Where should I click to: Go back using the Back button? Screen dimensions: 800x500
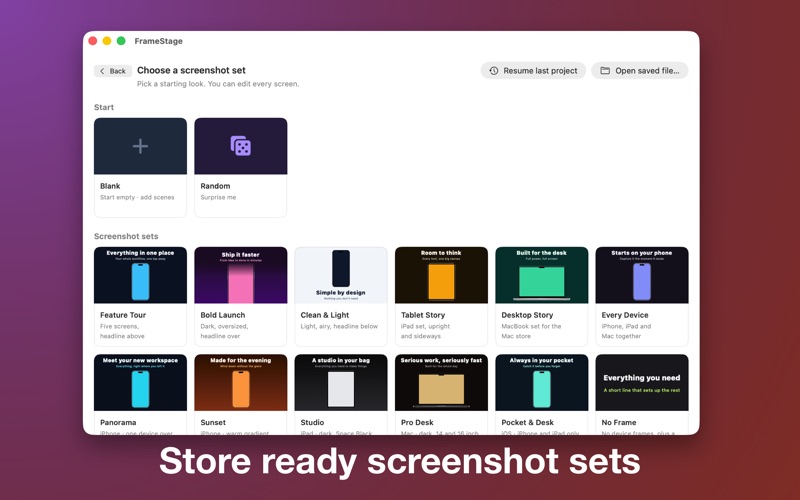(x=113, y=71)
